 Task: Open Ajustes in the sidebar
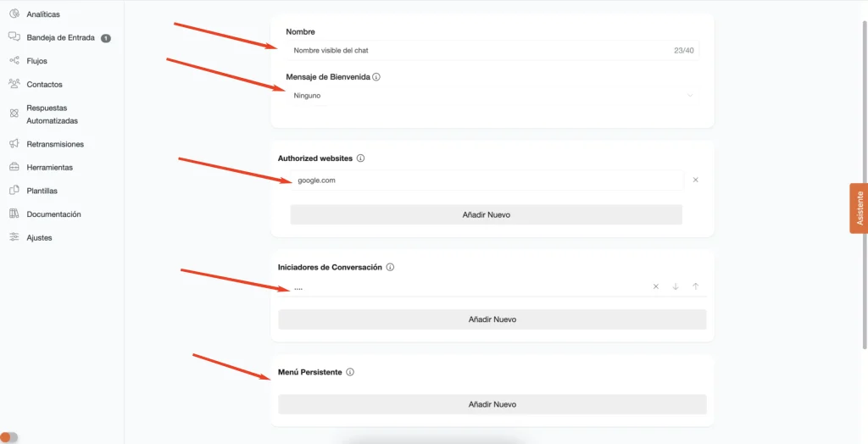tap(39, 237)
